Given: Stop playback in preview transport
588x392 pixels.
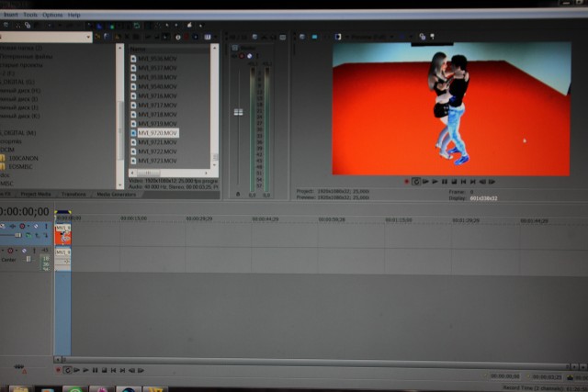Looking at the screenshot, I should pyautogui.click(x=454, y=182).
